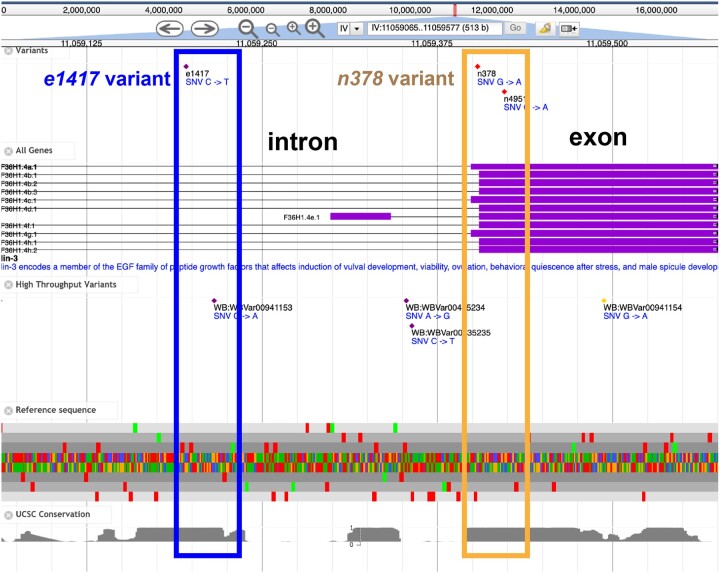Pan right with the right arrow icon
Screen dimensions: 720x573
[205, 28]
